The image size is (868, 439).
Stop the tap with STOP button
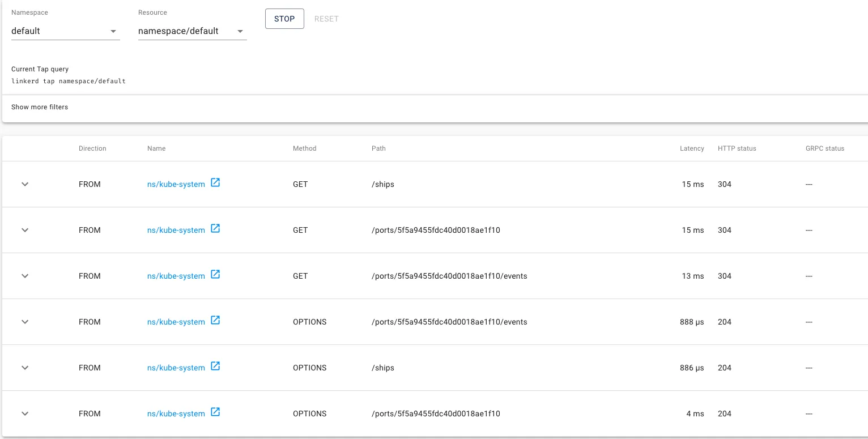click(284, 19)
